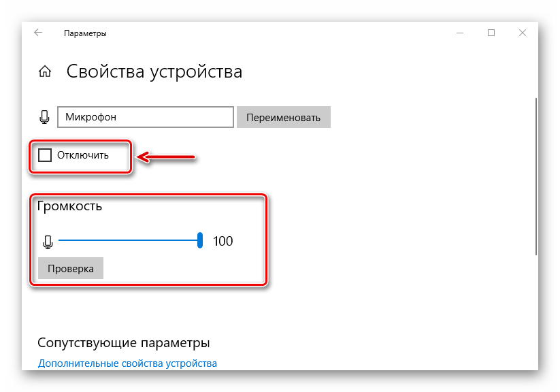Image resolution: width=560 pixels, height=392 pixels.
Task: Click the volume value 100
Action: [x=223, y=241]
